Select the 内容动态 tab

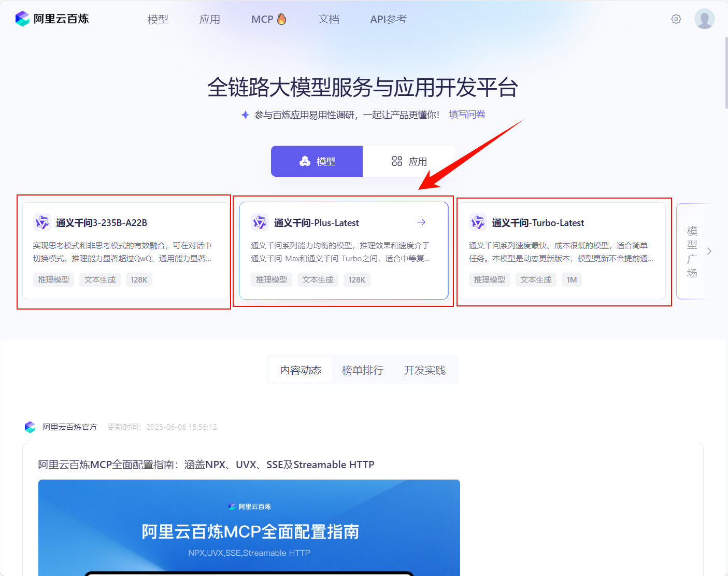301,370
